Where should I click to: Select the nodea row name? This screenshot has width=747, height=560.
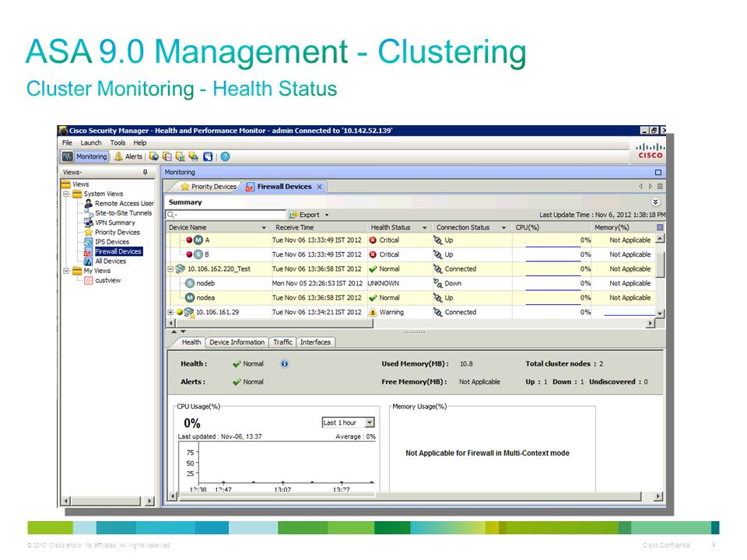[x=205, y=298]
